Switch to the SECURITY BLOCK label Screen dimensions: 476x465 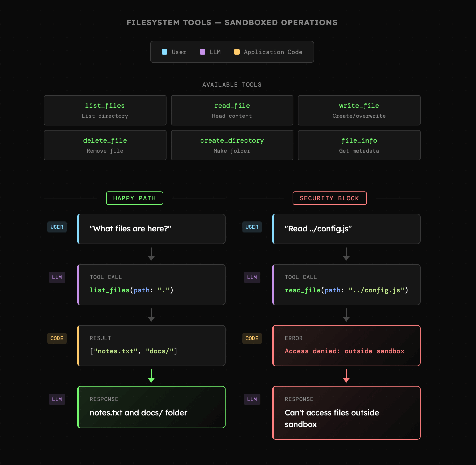click(329, 198)
